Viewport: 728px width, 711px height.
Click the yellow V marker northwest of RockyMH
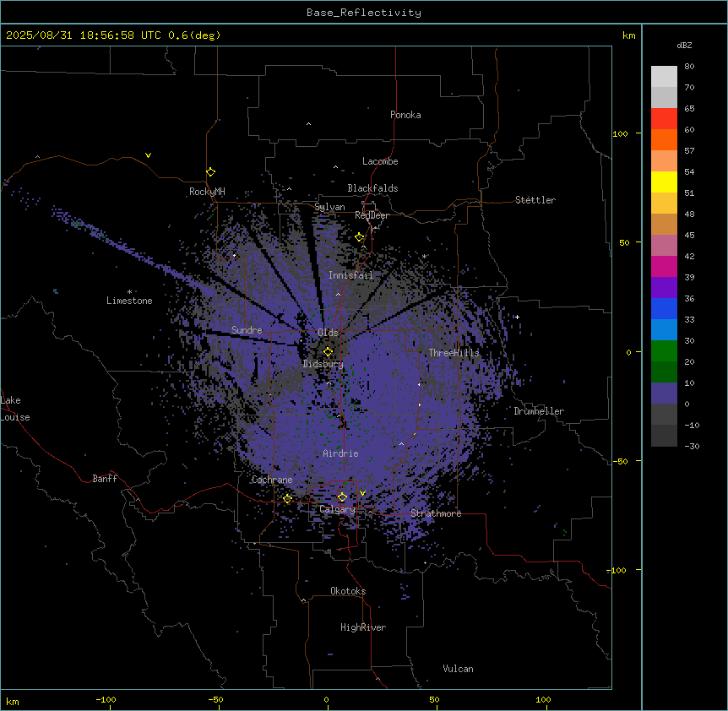pos(148,155)
